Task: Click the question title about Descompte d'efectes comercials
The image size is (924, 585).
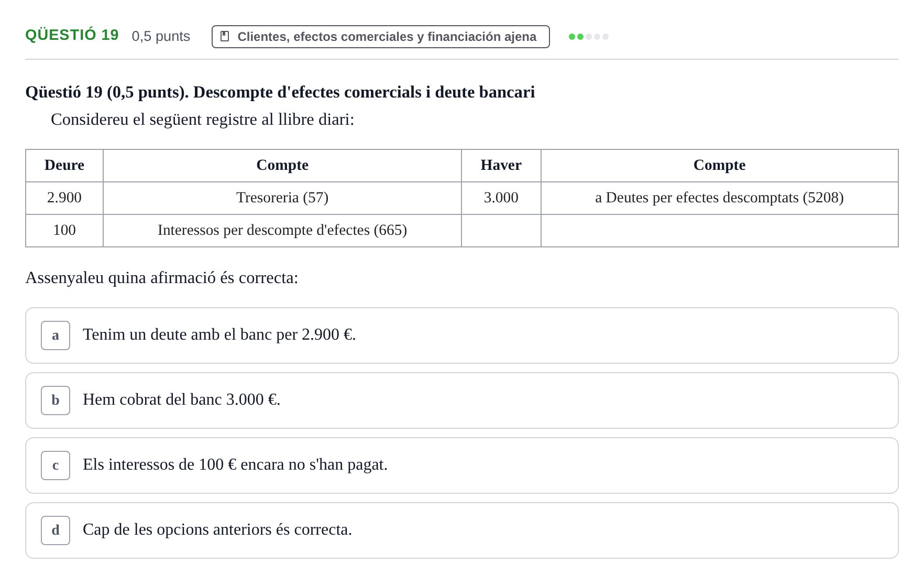Action: pyautogui.click(x=280, y=92)
